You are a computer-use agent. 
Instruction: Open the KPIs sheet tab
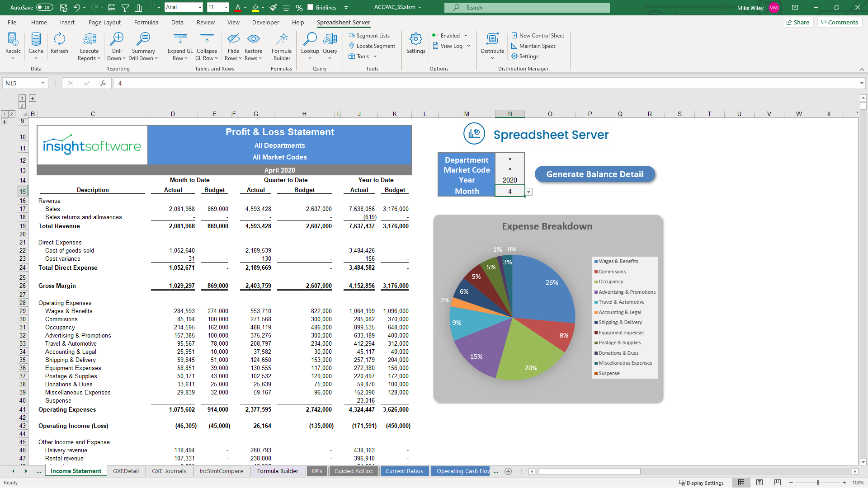point(316,471)
